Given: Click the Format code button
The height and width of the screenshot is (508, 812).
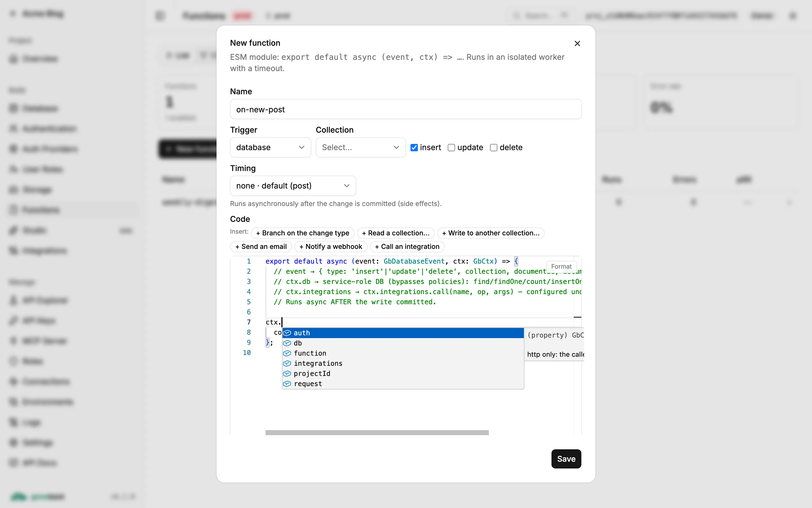Looking at the screenshot, I should [561, 266].
